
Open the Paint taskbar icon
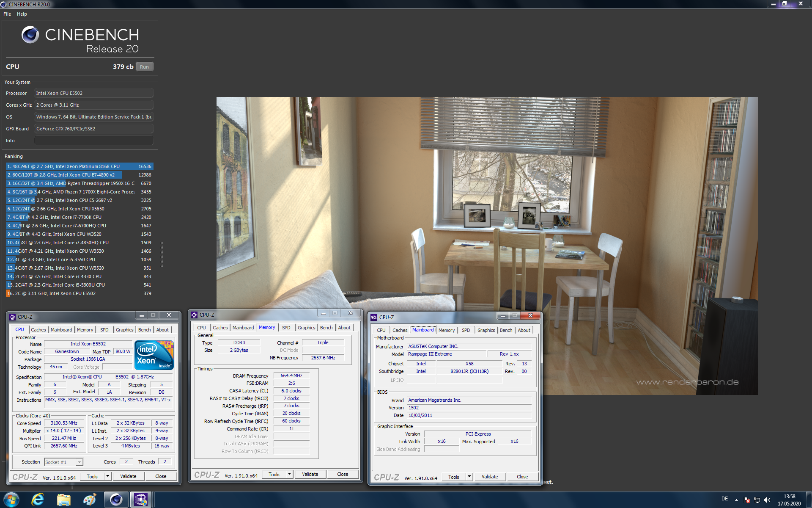tap(90, 500)
